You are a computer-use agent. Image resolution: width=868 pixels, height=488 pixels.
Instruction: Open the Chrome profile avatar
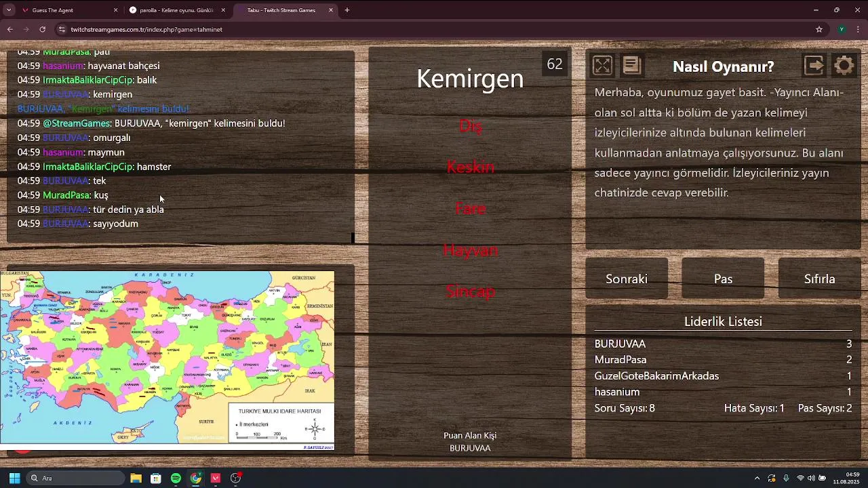(842, 29)
